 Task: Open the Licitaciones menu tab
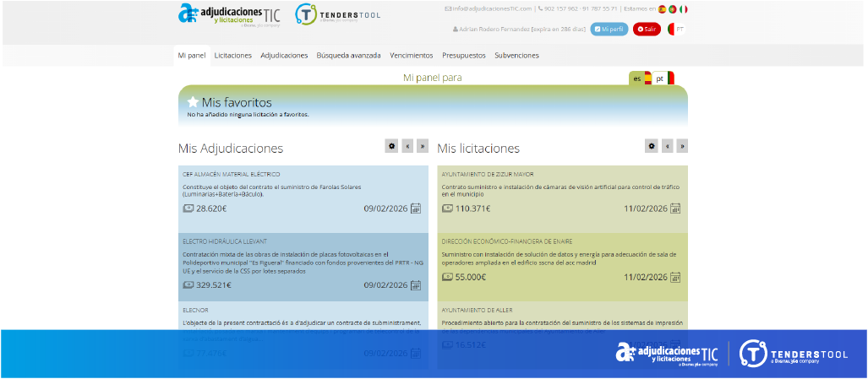pyautogui.click(x=232, y=55)
